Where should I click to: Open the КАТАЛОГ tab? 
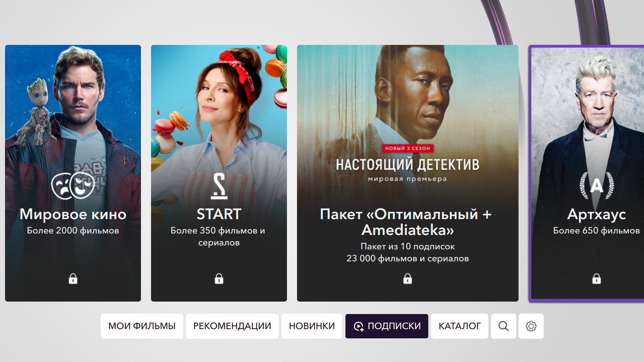click(460, 326)
